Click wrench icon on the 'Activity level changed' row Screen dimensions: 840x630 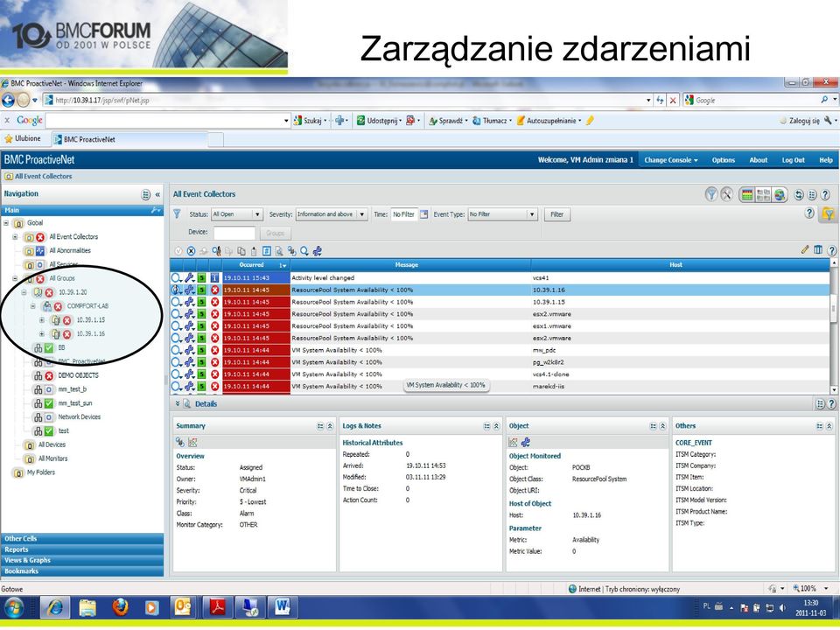(x=189, y=277)
